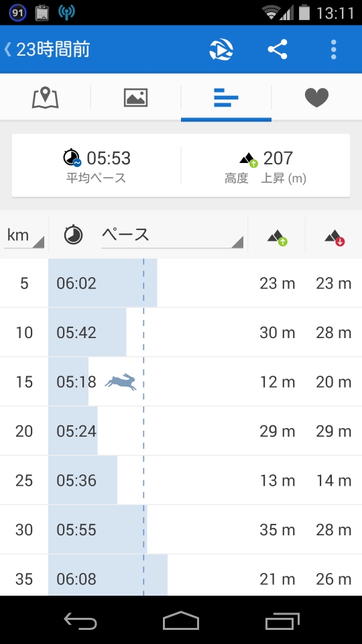
Task: Open the ペース metric dropdown
Action: click(172, 235)
